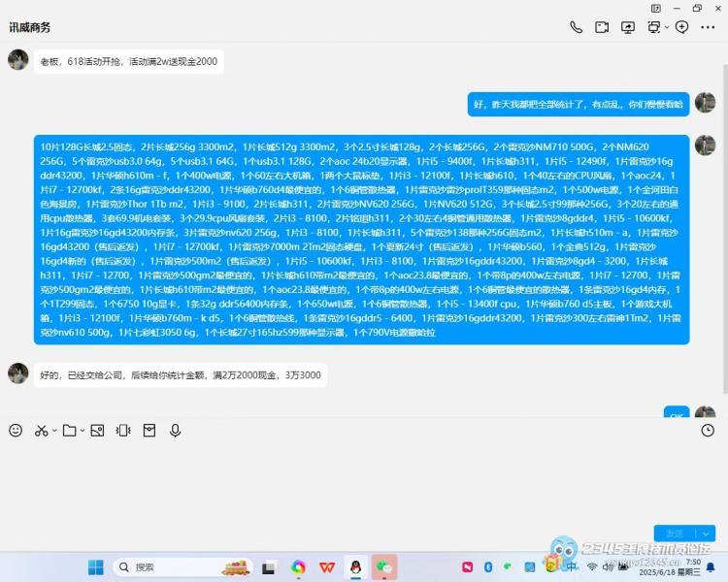Switch to QQ penguin on the taskbar

point(355,566)
